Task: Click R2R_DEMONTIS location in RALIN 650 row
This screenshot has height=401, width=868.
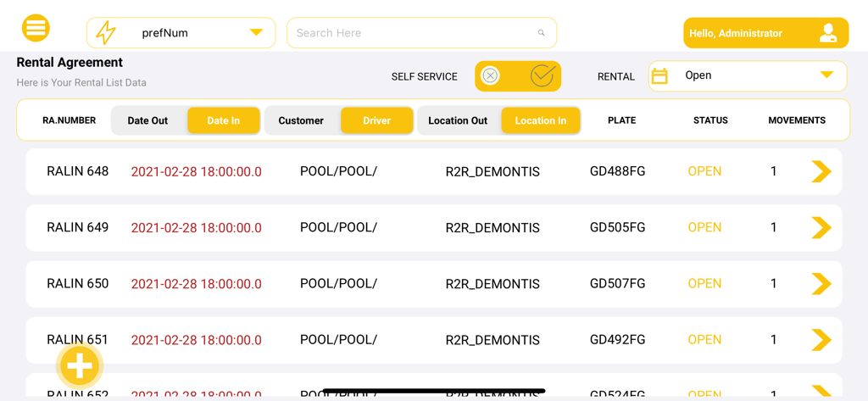Action: pos(492,284)
